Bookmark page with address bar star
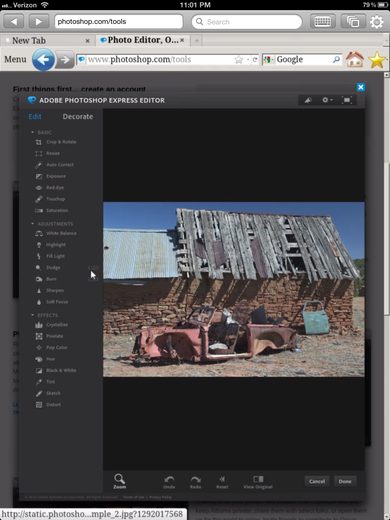390x520 pixels. point(239,60)
